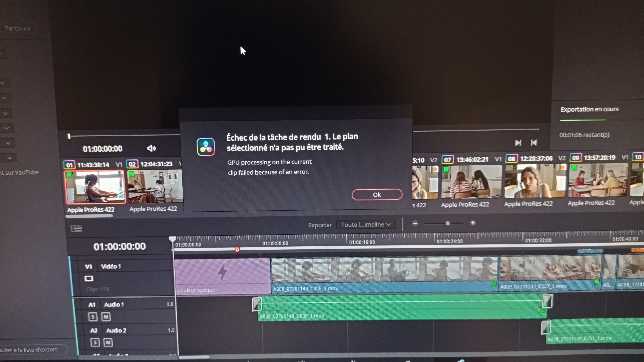The width and height of the screenshot is (644, 362).
Task: Mute the Audio 2 track
Action: pos(108,342)
